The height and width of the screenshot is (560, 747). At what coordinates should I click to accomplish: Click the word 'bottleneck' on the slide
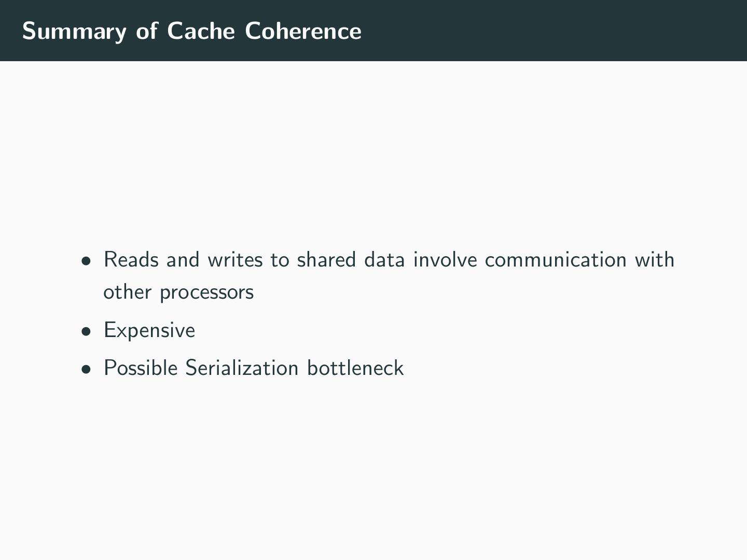[x=355, y=368]
